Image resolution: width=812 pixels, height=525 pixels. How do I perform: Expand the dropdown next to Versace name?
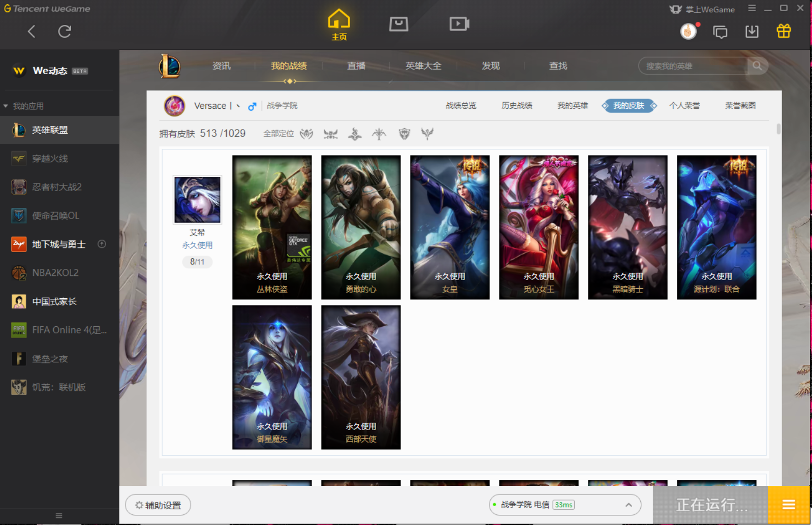238,106
